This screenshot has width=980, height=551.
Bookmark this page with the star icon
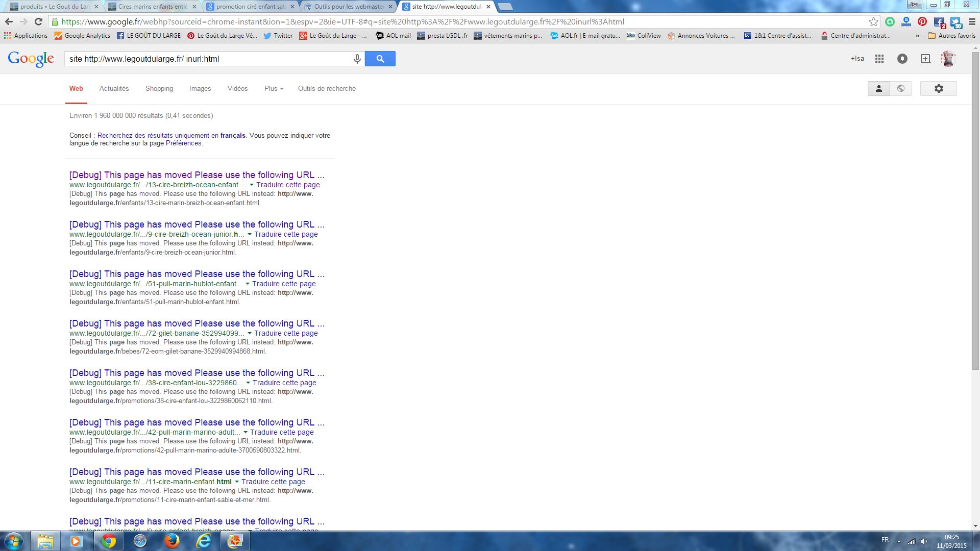pyautogui.click(x=873, y=21)
